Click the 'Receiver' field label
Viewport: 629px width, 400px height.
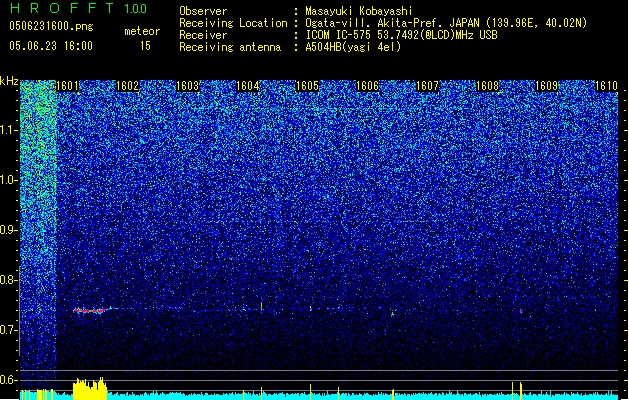203,35
